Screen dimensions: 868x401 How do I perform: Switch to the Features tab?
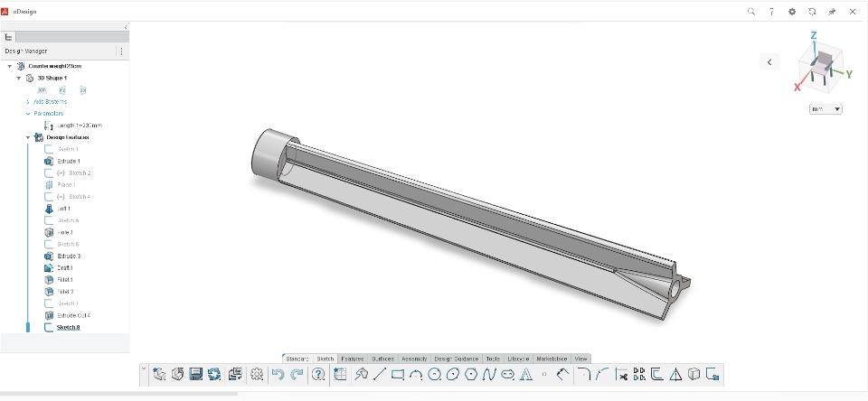coord(352,359)
